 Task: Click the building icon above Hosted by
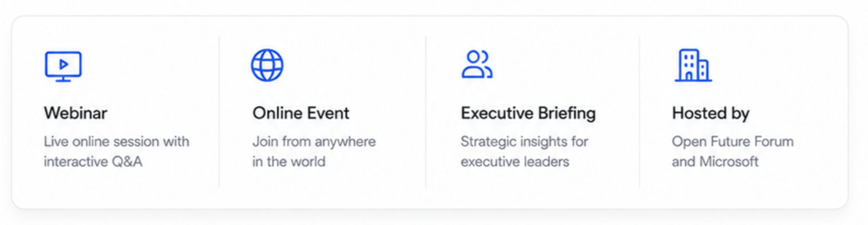click(x=693, y=65)
